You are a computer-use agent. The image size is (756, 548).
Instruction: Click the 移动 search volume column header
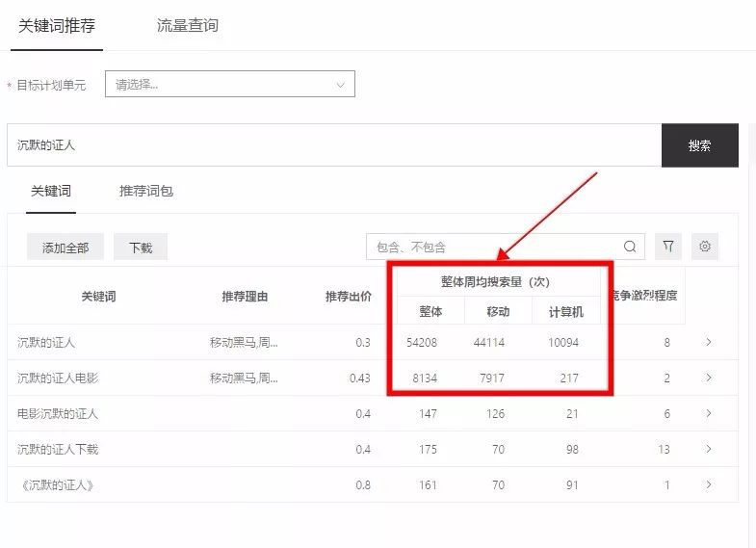[x=498, y=311]
